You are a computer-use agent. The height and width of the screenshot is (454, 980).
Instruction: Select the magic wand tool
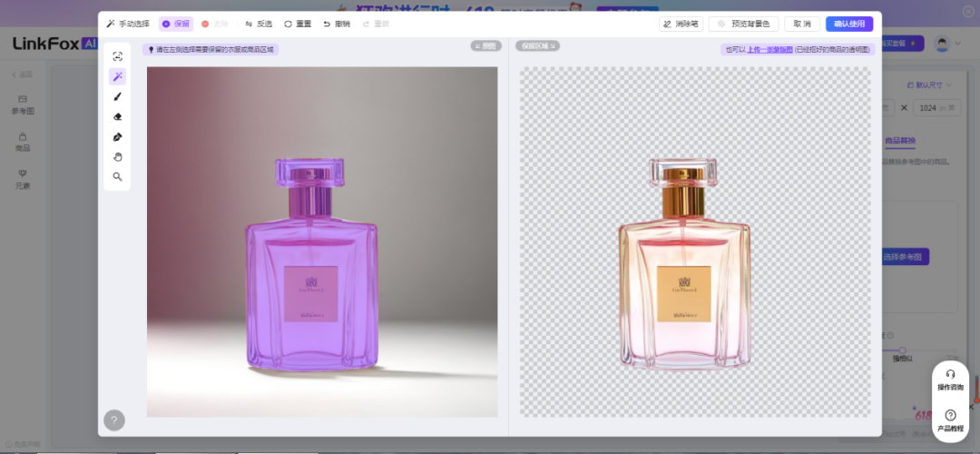[x=117, y=77]
